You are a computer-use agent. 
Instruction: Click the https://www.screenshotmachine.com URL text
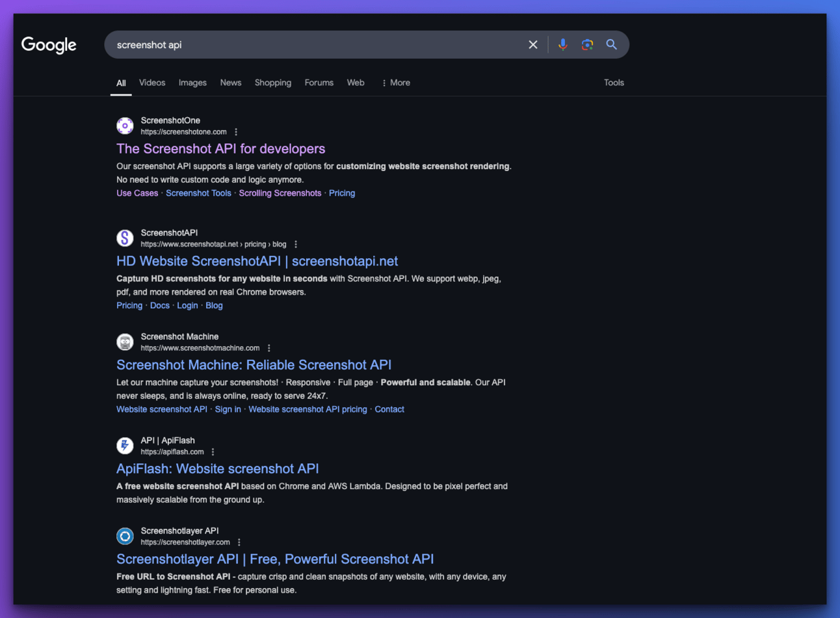(200, 348)
